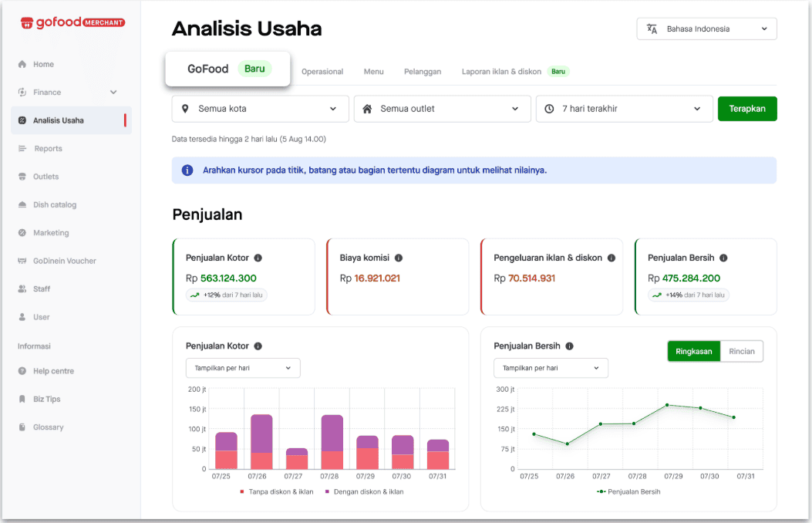Click the green Terapkan button
Viewport: 812px width, 523px height.
pyautogui.click(x=747, y=109)
